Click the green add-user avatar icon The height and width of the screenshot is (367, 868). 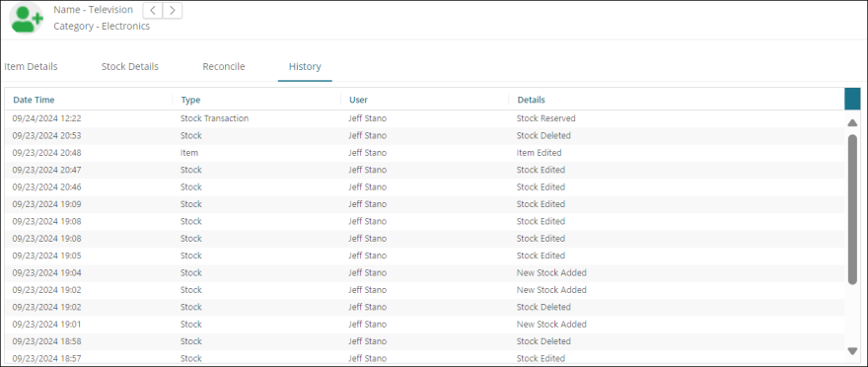(27, 19)
